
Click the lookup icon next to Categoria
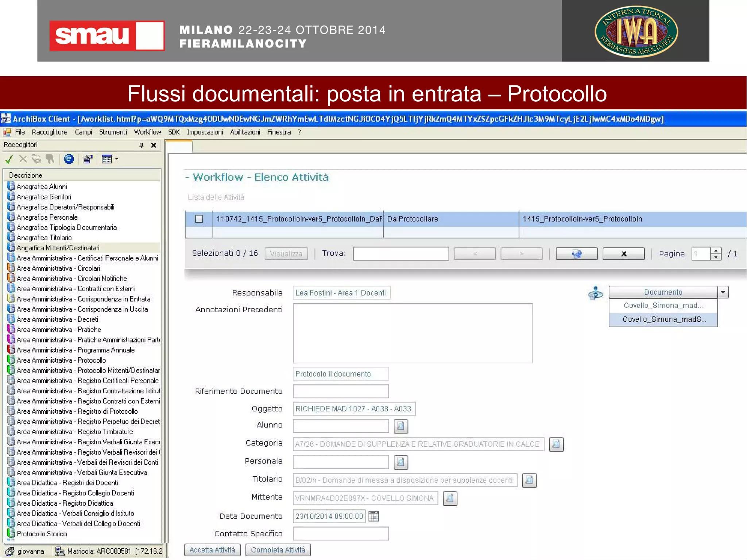tap(556, 444)
